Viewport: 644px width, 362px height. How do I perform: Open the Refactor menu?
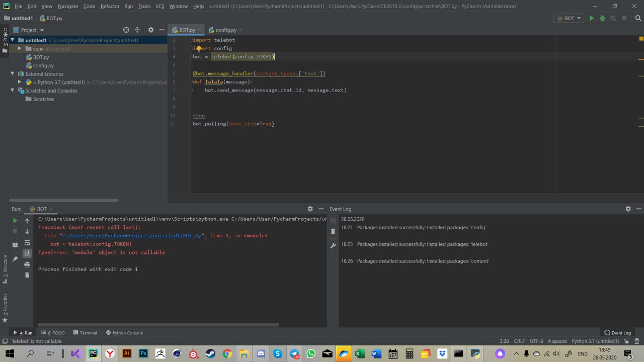pos(110,6)
